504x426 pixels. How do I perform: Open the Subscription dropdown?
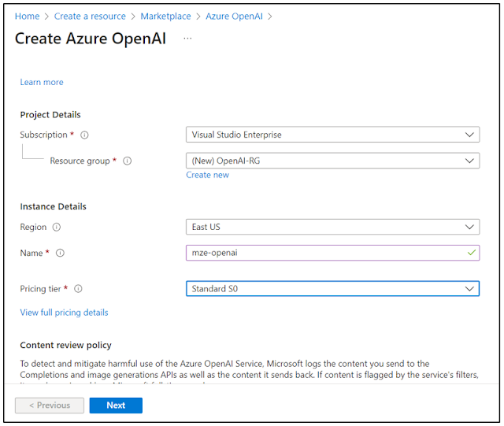332,135
